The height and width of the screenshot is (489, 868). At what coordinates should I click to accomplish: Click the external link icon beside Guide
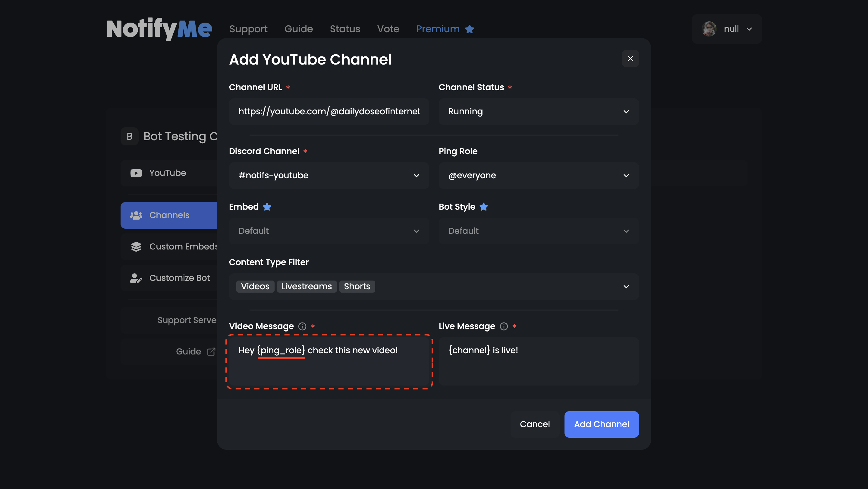coord(211,351)
